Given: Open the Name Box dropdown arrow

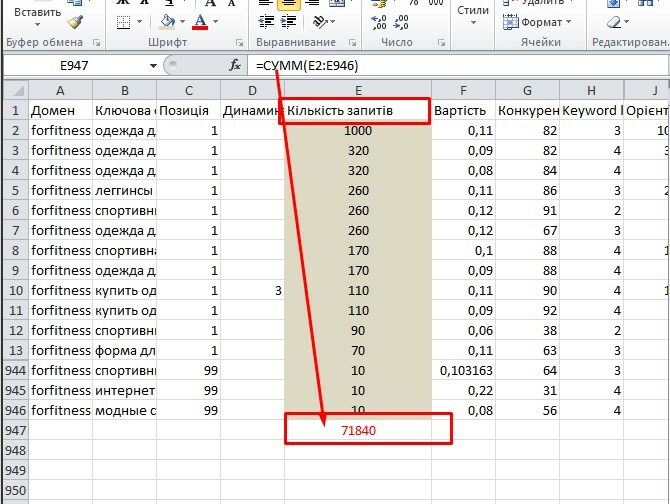Looking at the screenshot, I should click(153, 66).
